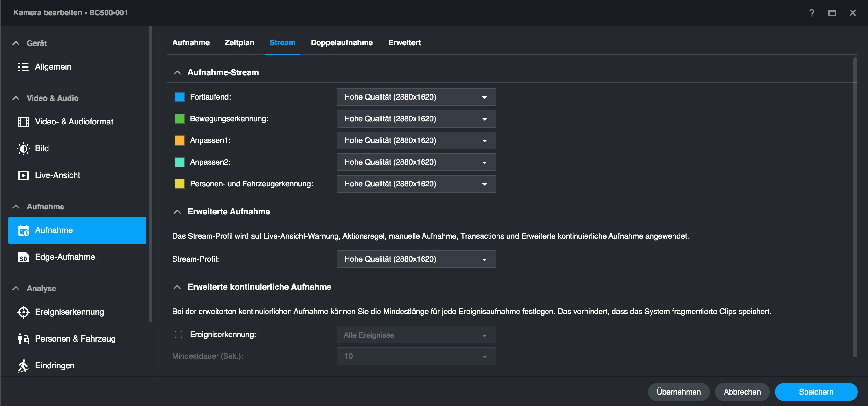This screenshot has height=406, width=868.
Task: Open the Stream-Profil dropdown
Action: coord(416,259)
